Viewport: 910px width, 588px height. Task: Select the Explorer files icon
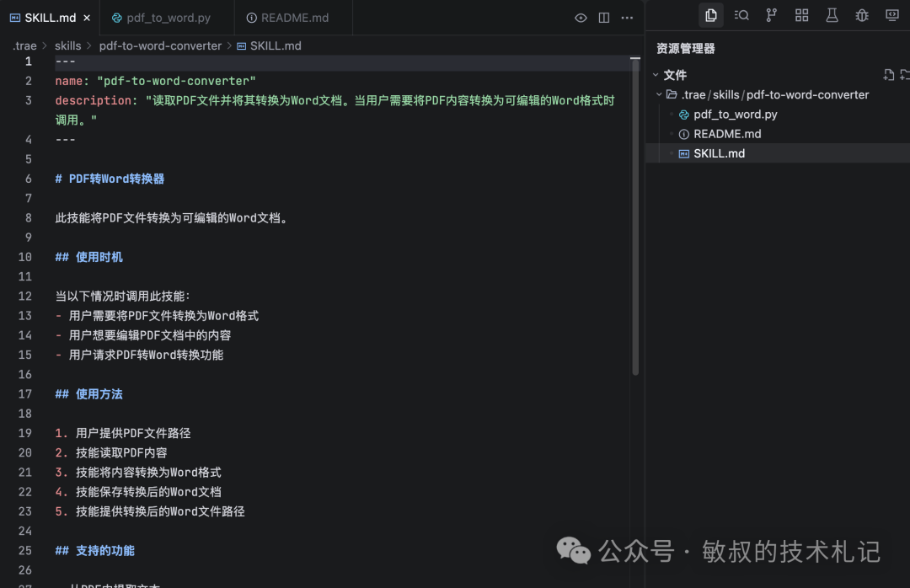[710, 14]
